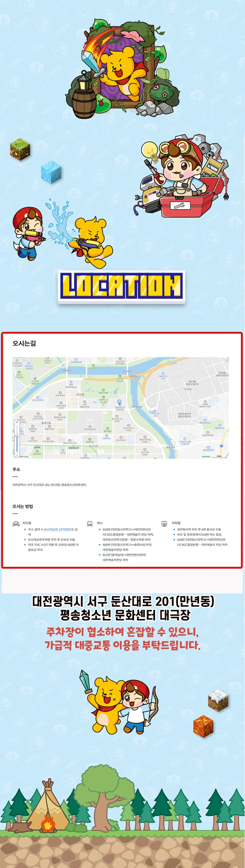The height and width of the screenshot is (868, 245).
Task: Click the 둔산대공원주차장 주차 후 도보로 이동 text
Action: [x=52, y=540]
